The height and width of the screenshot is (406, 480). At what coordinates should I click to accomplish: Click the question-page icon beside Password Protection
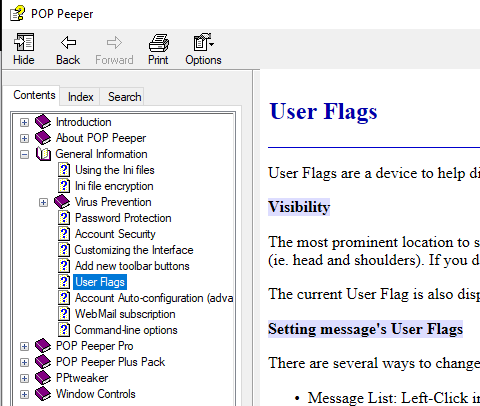coord(64,218)
